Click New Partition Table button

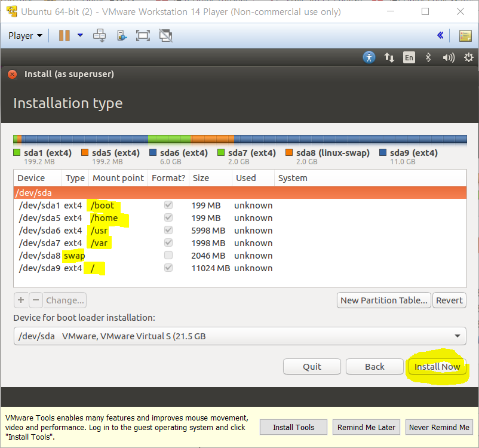[x=383, y=300]
